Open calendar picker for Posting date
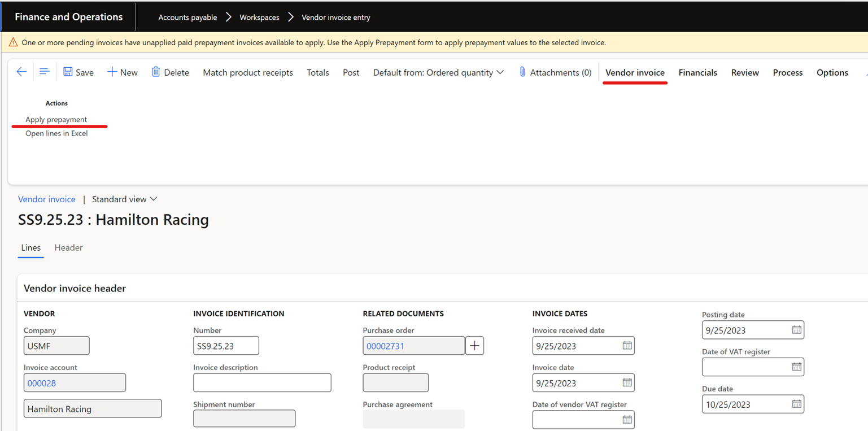This screenshot has height=431, width=868. 796,330
